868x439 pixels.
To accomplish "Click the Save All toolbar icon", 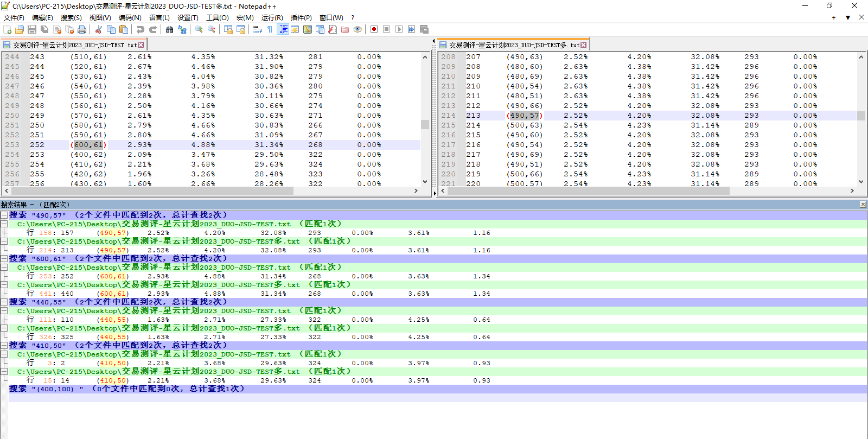I will [x=44, y=29].
